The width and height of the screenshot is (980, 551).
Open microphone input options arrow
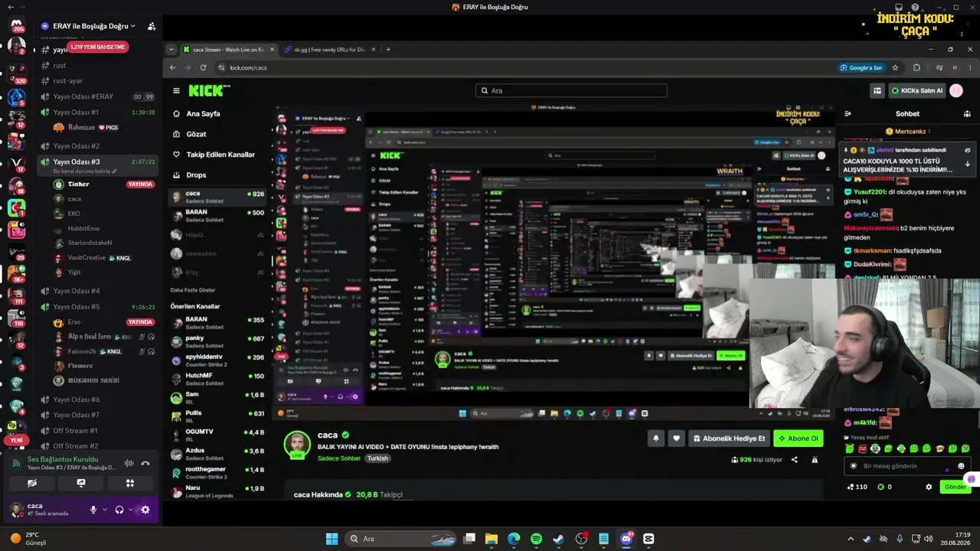(104, 510)
